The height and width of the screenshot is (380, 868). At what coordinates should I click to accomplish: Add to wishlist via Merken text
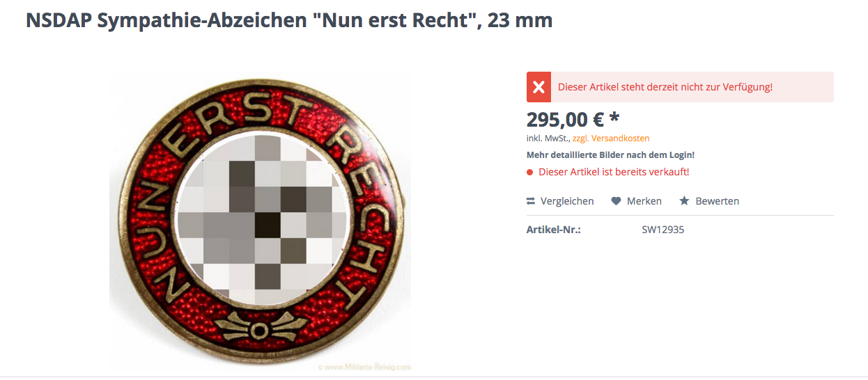pos(644,201)
